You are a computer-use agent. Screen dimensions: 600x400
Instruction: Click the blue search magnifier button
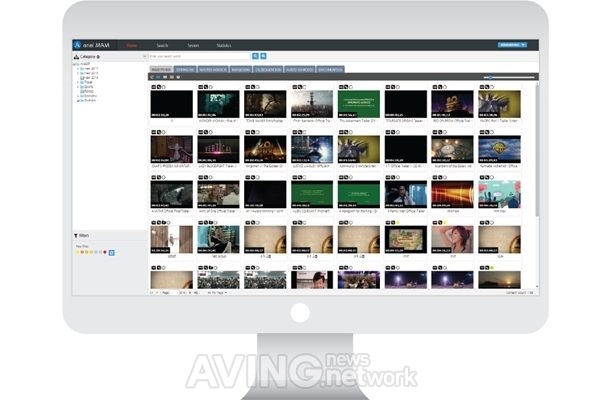[255, 56]
